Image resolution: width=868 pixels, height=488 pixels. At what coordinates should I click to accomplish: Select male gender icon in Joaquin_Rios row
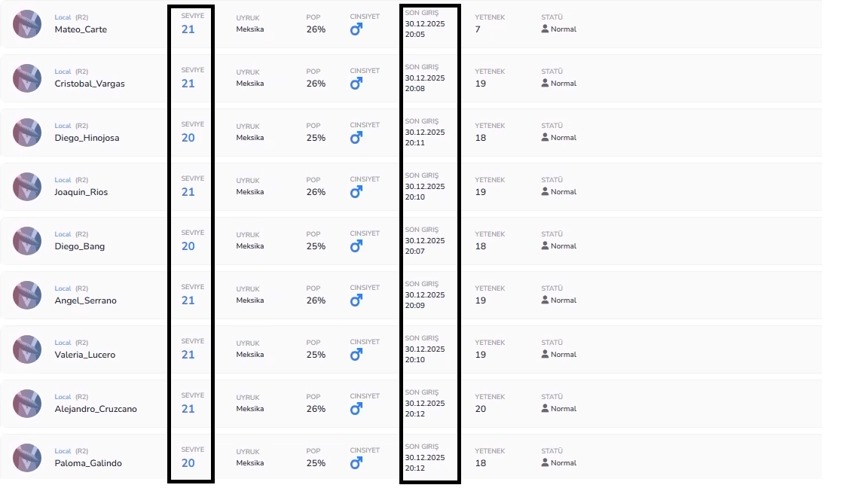pyautogui.click(x=356, y=191)
